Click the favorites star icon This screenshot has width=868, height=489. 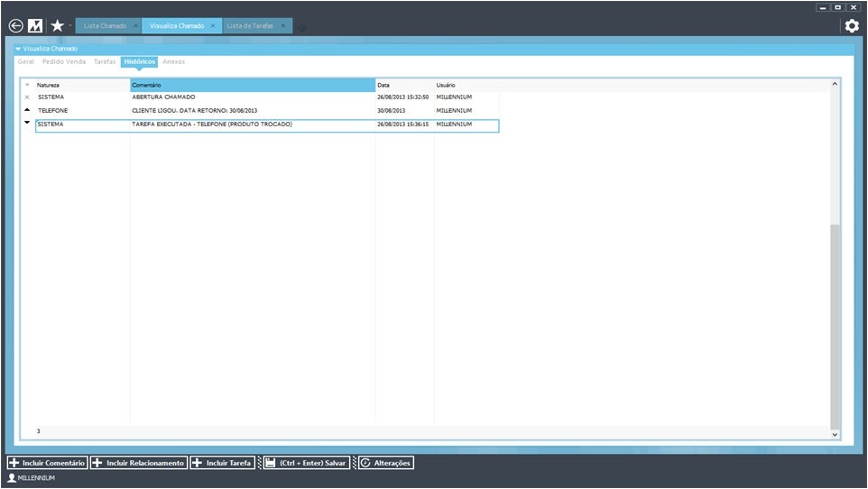57,26
